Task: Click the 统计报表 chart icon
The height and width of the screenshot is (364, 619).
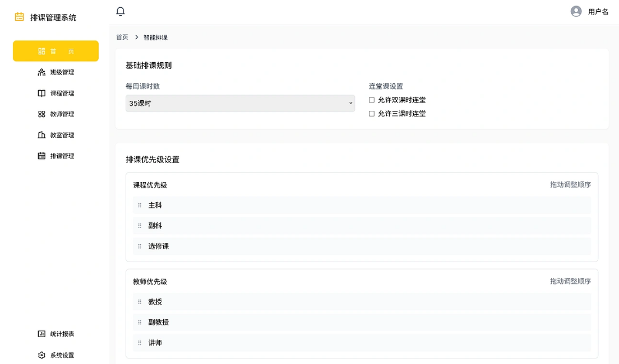Action: (x=41, y=334)
